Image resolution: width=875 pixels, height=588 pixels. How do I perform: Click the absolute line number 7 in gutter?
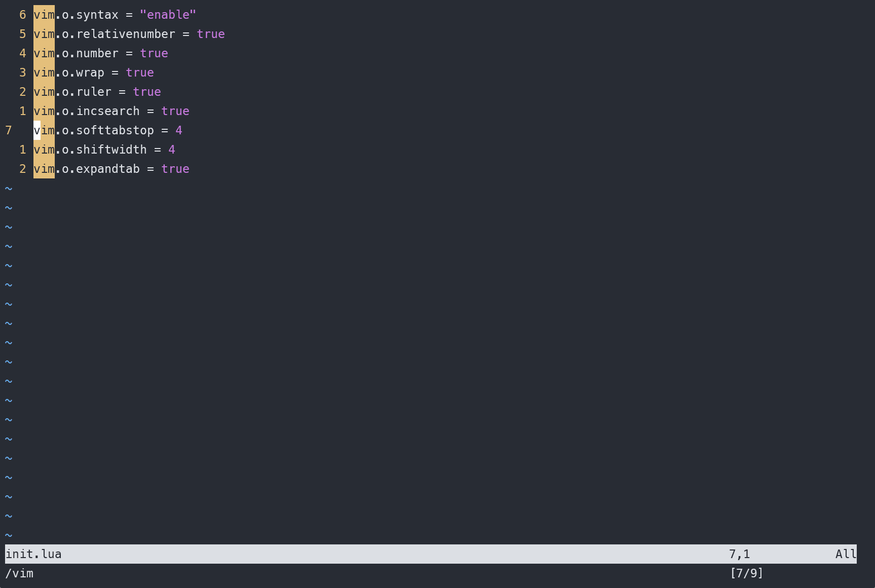coord(9,130)
